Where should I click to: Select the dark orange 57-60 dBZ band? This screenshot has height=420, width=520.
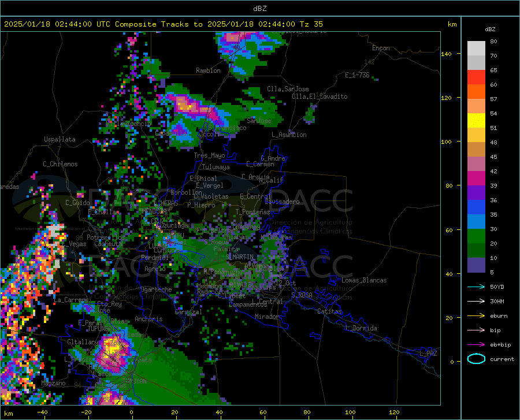tap(476, 92)
